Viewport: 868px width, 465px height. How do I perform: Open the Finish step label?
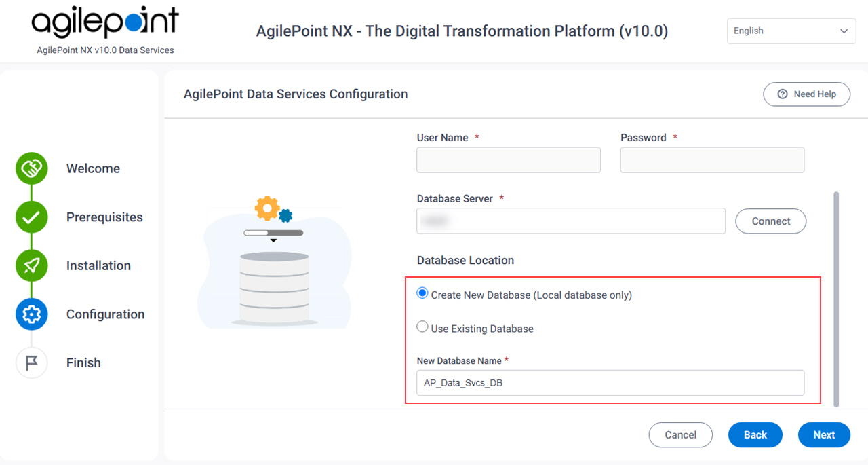click(x=83, y=362)
